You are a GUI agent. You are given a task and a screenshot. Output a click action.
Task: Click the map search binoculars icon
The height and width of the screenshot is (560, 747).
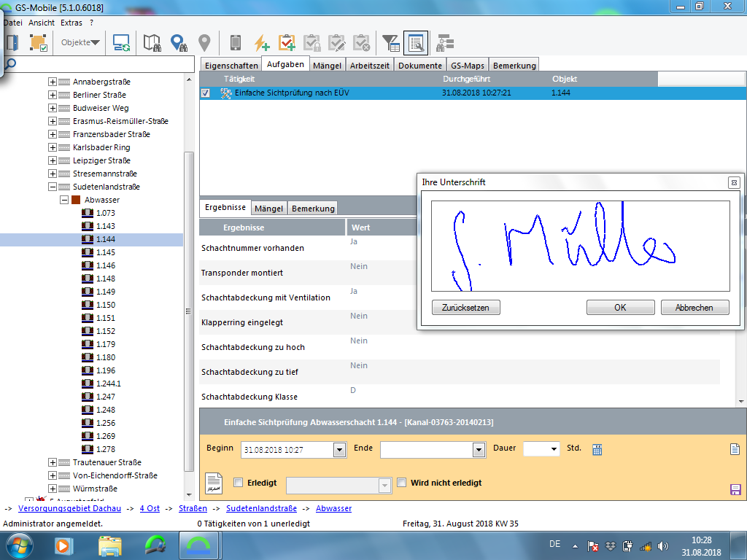coord(152,43)
